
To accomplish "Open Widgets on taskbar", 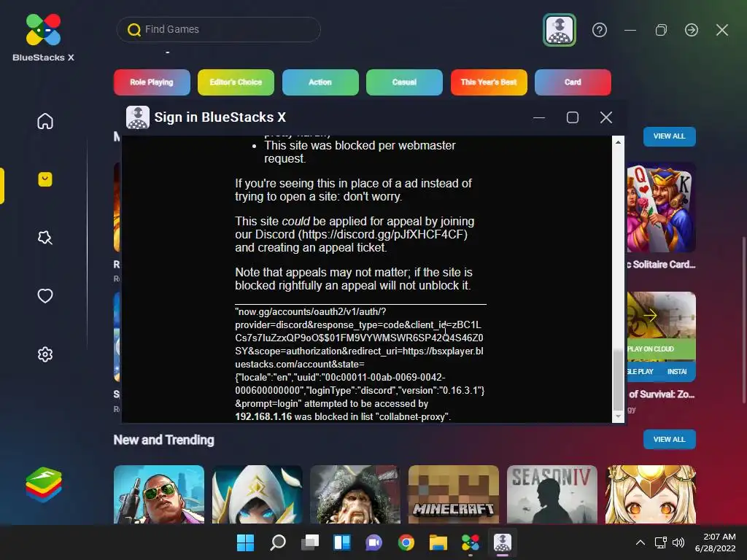I will [x=342, y=542].
